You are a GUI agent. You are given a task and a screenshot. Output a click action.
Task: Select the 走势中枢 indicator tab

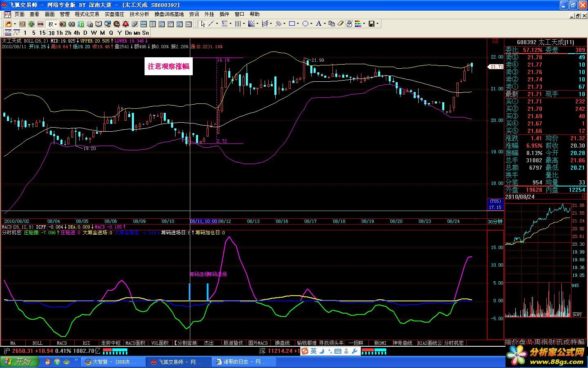pyautogui.click(x=111, y=343)
